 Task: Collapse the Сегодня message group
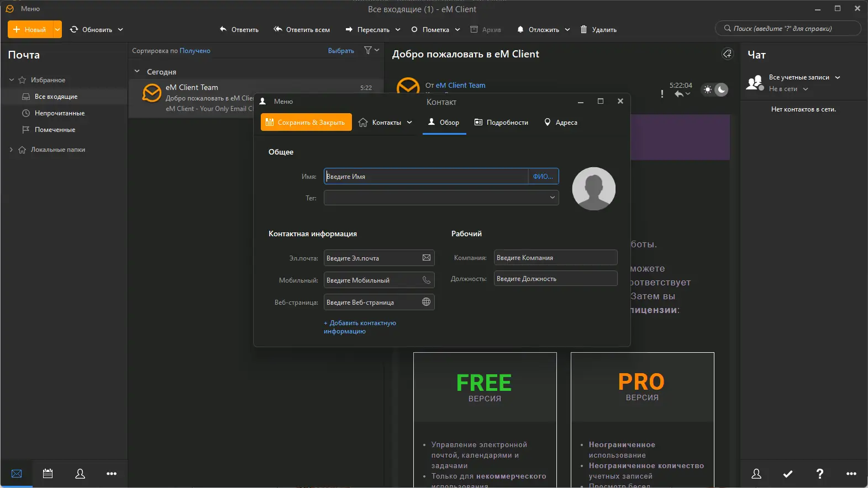pos(137,71)
